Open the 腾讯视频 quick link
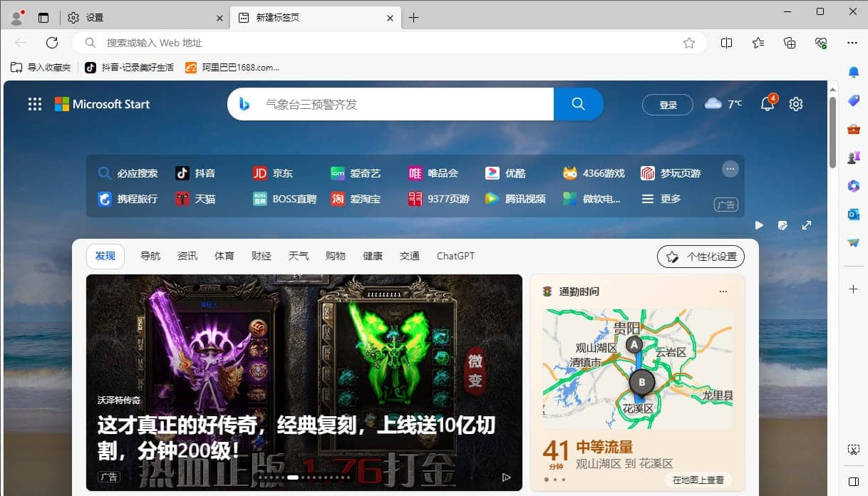Image resolution: width=868 pixels, height=496 pixels. tap(515, 199)
